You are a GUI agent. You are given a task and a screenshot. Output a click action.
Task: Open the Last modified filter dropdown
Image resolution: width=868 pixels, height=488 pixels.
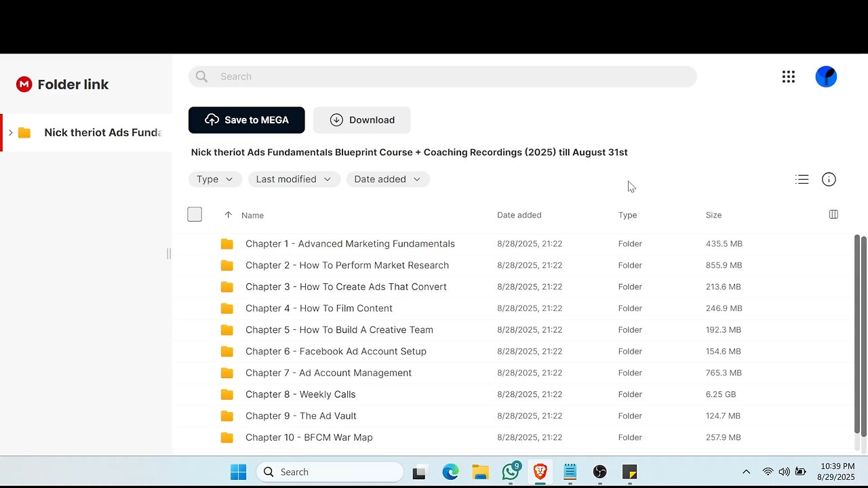(x=294, y=179)
